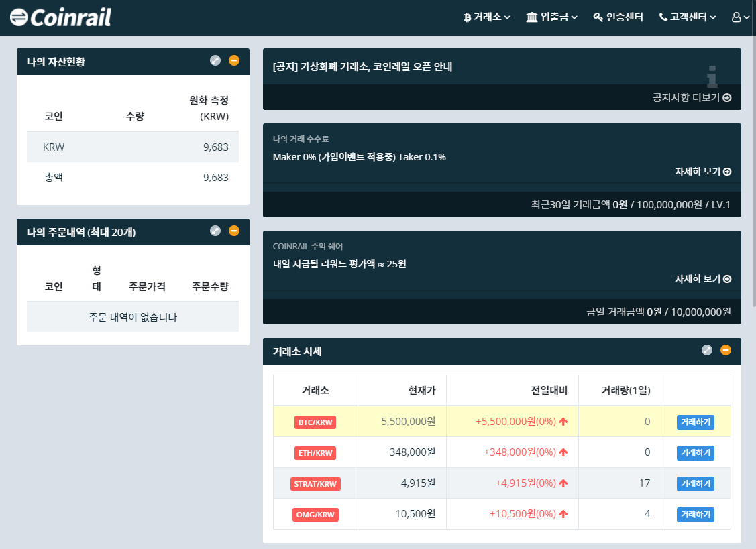
Task: Click the up arrow in STRAT/KRW row
Action: [x=563, y=483]
